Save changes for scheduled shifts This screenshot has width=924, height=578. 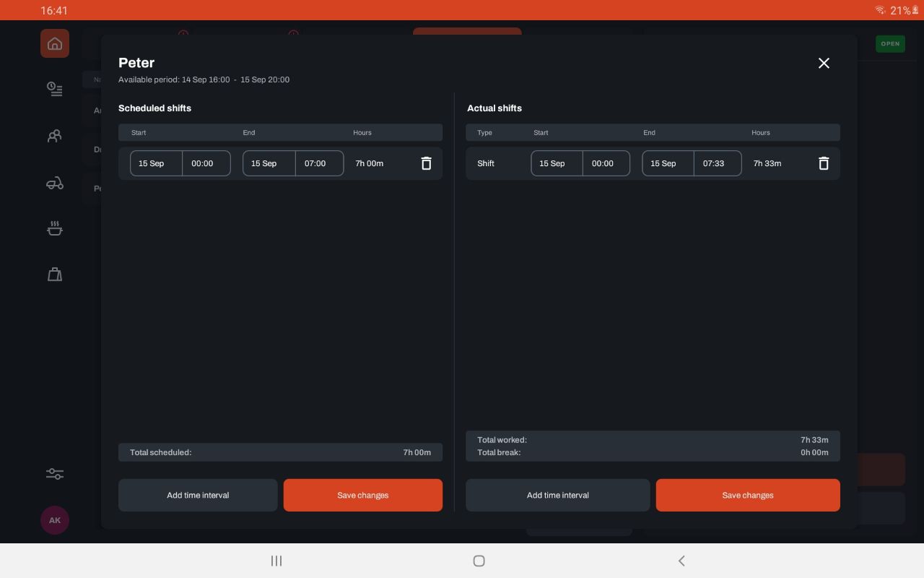[x=362, y=496]
